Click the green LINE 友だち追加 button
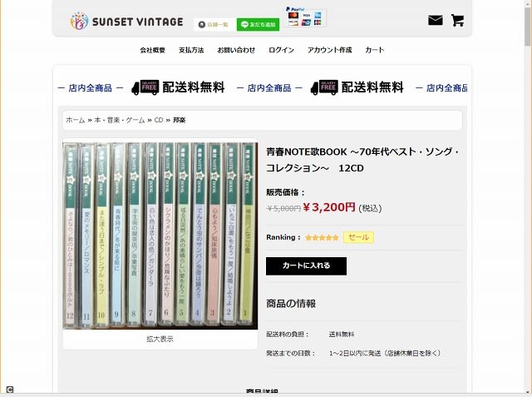 [258, 24]
